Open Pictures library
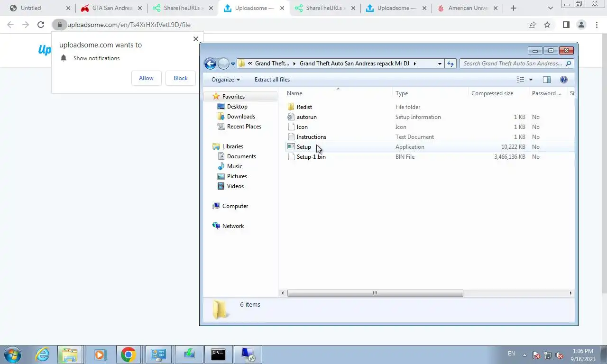The height and width of the screenshot is (364, 607). click(237, 176)
